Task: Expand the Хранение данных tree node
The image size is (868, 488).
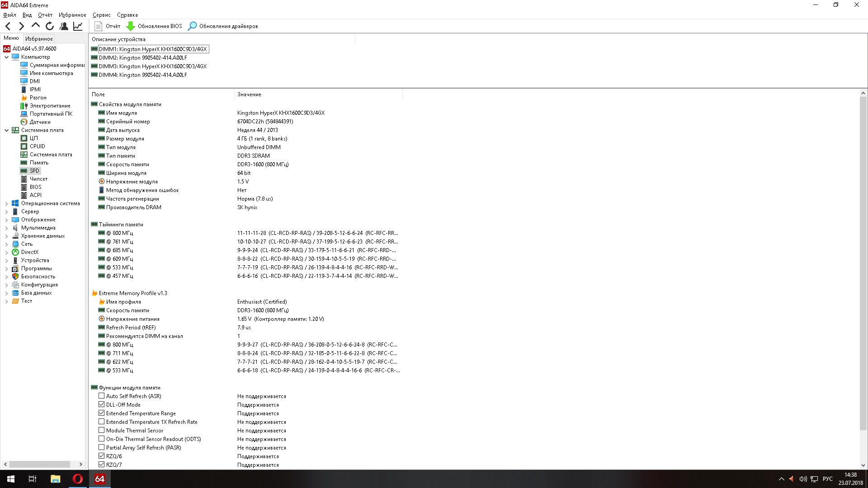Action: (x=6, y=236)
